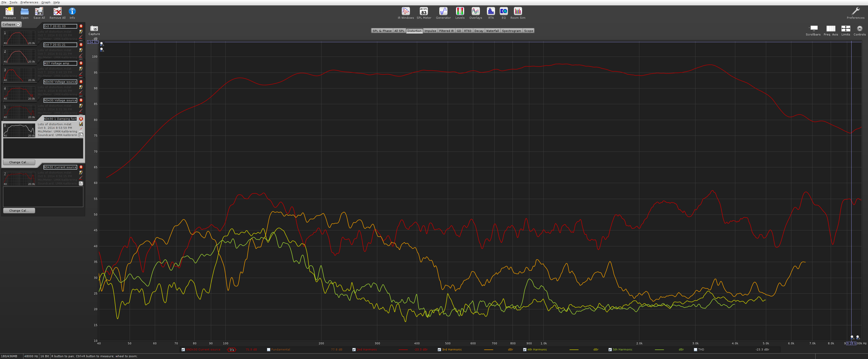Click the zoom-out magnifier on Y axis
The height and width of the screenshot is (359, 868).
102,50
